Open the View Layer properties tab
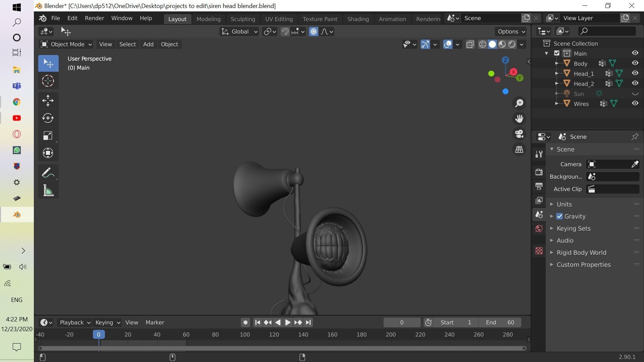The width and height of the screenshot is (644, 362). 539,200
